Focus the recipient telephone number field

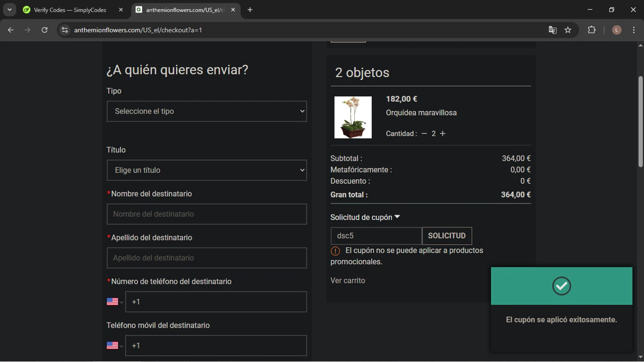216,302
